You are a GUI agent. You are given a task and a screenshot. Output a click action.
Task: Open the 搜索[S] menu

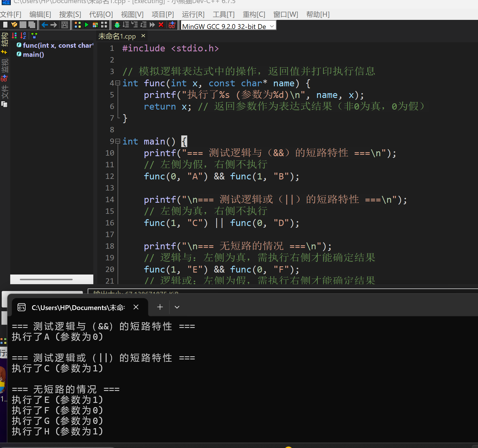[x=70, y=14]
